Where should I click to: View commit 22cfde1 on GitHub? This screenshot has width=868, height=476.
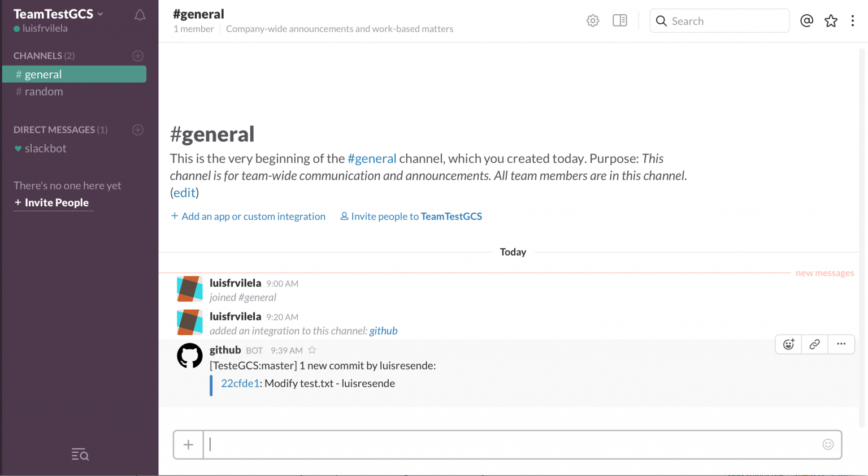[x=240, y=383]
